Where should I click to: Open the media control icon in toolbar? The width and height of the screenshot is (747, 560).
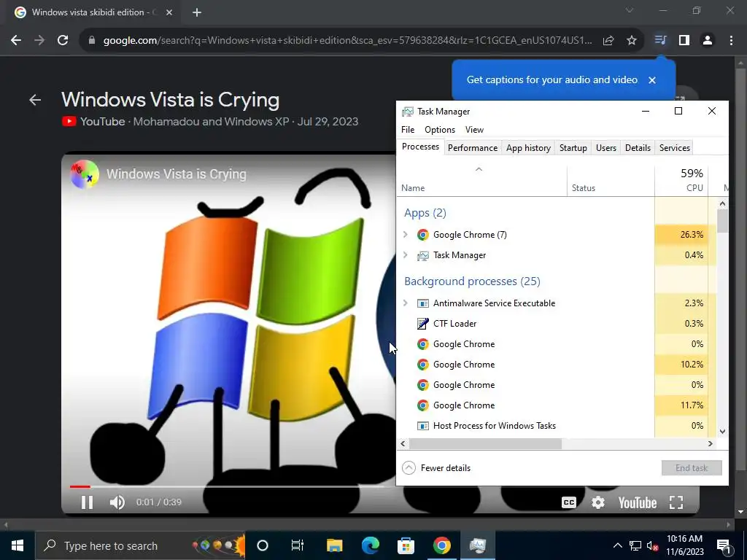660,41
